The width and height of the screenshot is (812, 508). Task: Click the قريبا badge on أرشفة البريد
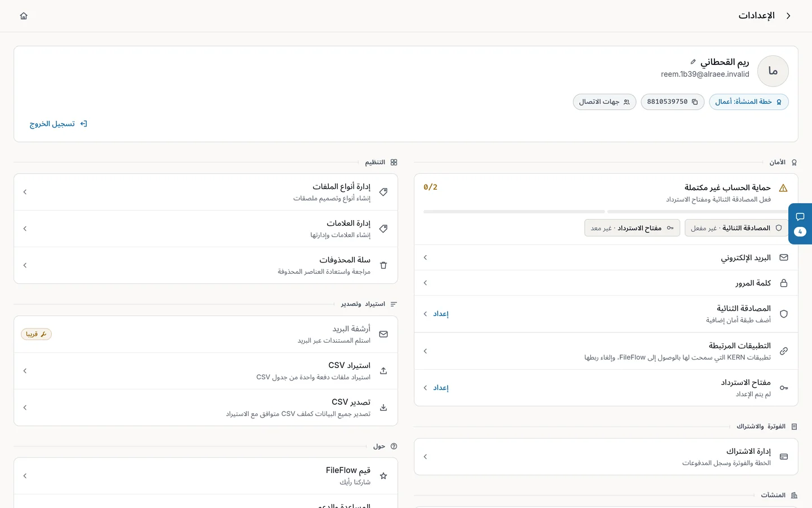[x=36, y=334]
